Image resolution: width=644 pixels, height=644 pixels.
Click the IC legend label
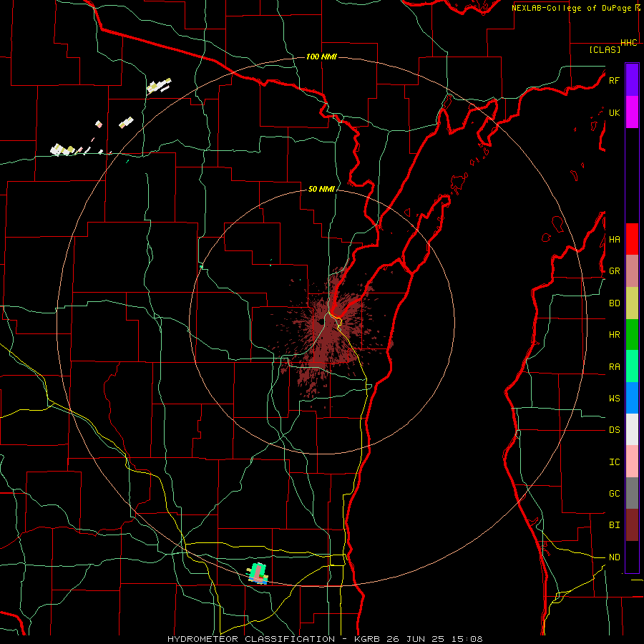(x=614, y=462)
